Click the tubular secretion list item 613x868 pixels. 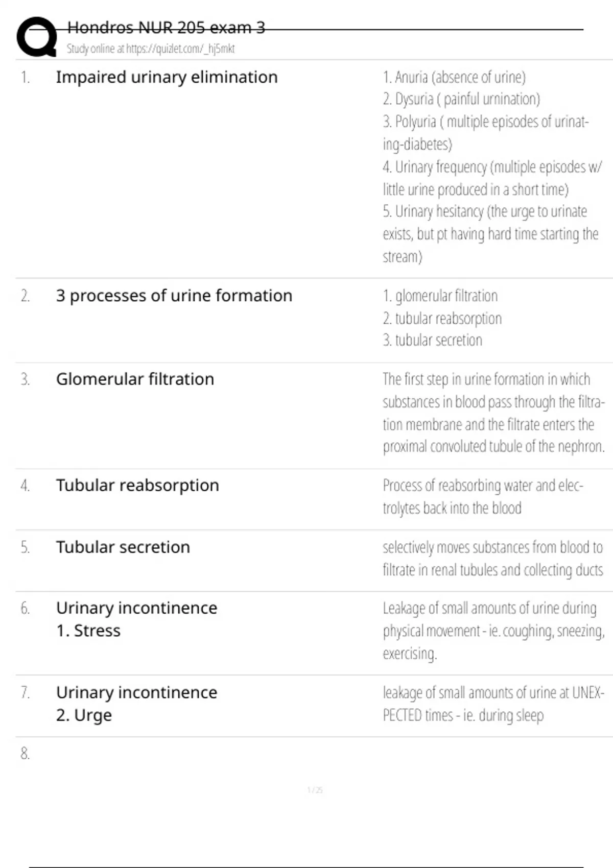(432, 340)
